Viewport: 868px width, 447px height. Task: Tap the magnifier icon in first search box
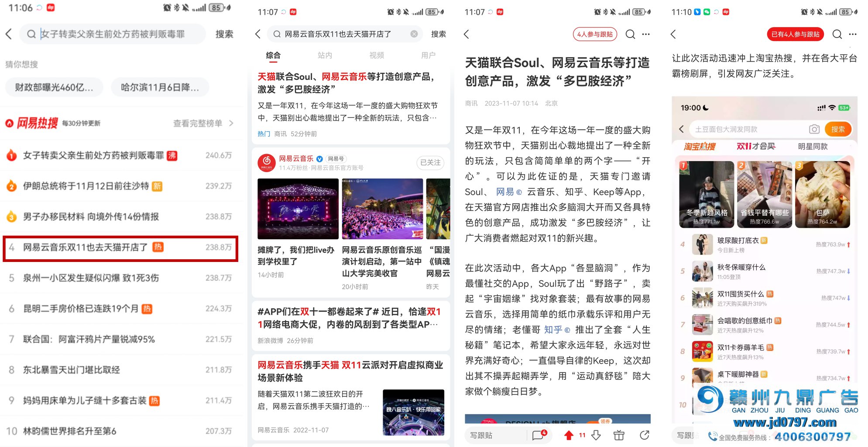click(x=31, y=34)
